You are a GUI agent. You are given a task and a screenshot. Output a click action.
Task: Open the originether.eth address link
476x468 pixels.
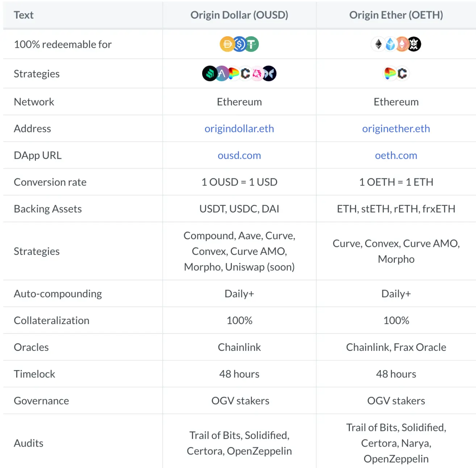pos(396,129)
